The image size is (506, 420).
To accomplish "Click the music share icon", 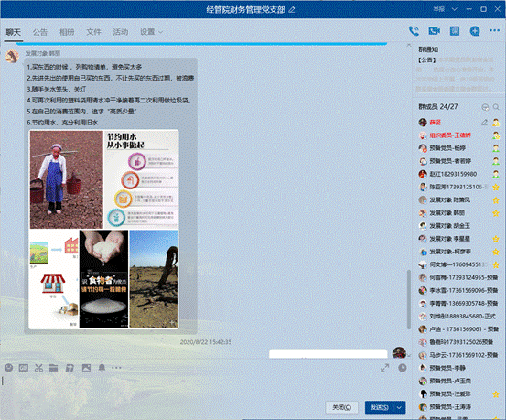I will [x=70, y=368].
